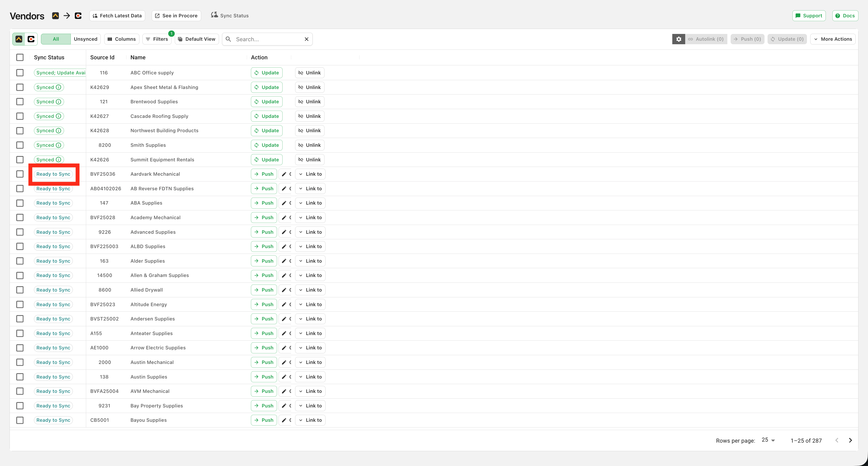The height and width of the screenshot is (466, 868).
Task: Click info icon on Smith Supplies Synced badge
Action: coord(59,145)
